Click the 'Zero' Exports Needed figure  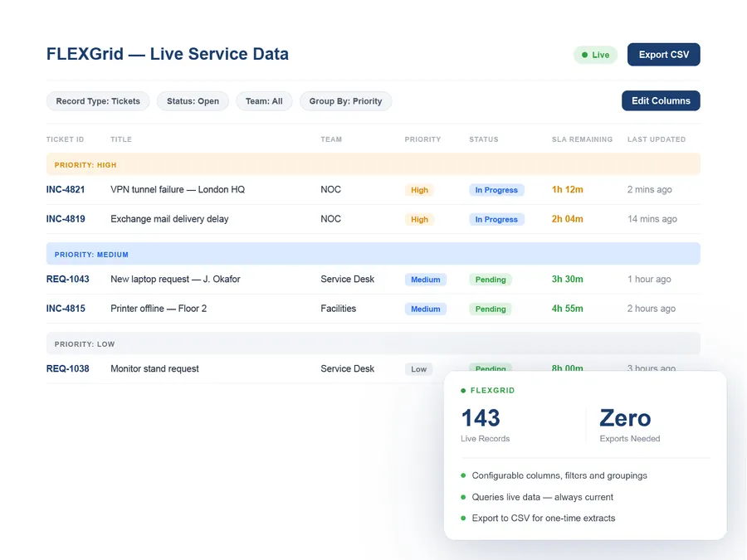[x=625, y=418]
